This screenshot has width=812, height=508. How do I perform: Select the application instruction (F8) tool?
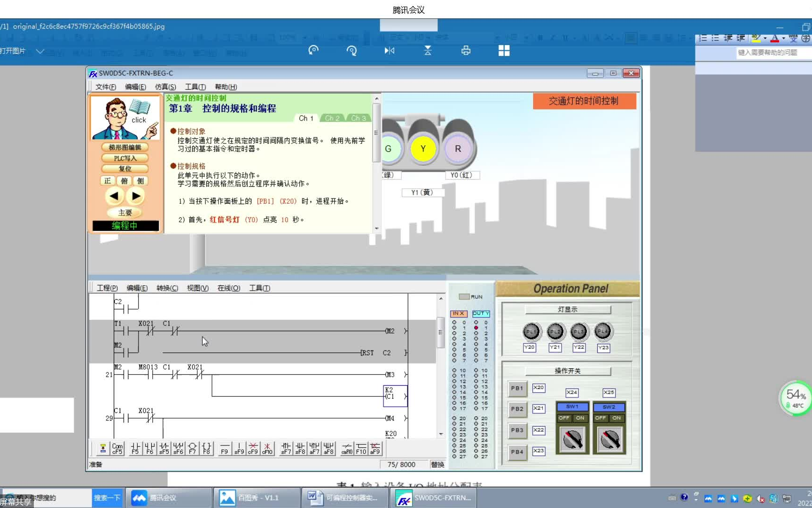(206, 448)
